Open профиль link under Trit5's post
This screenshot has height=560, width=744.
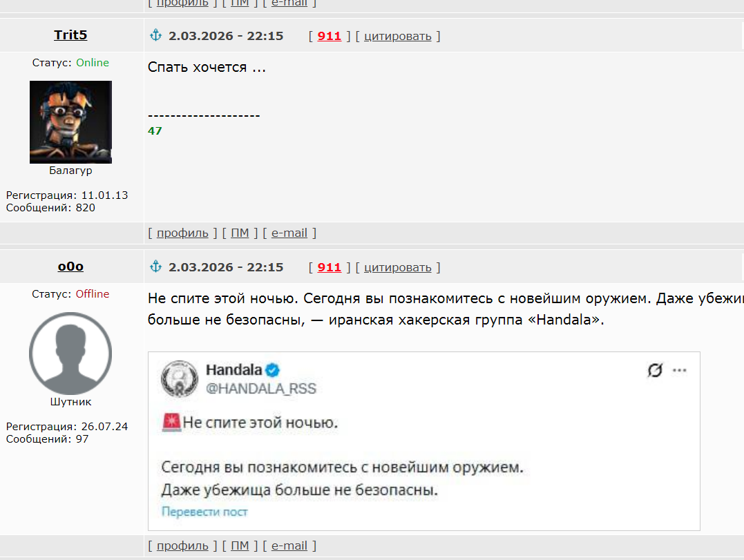(182, 233)
